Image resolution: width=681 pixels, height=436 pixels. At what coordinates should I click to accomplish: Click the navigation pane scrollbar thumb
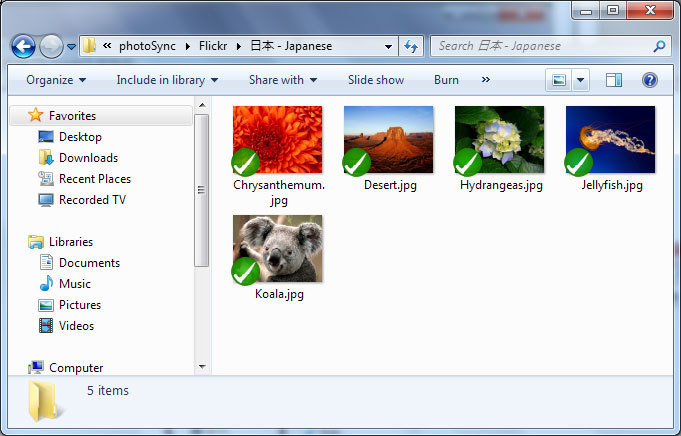point(202,190)
